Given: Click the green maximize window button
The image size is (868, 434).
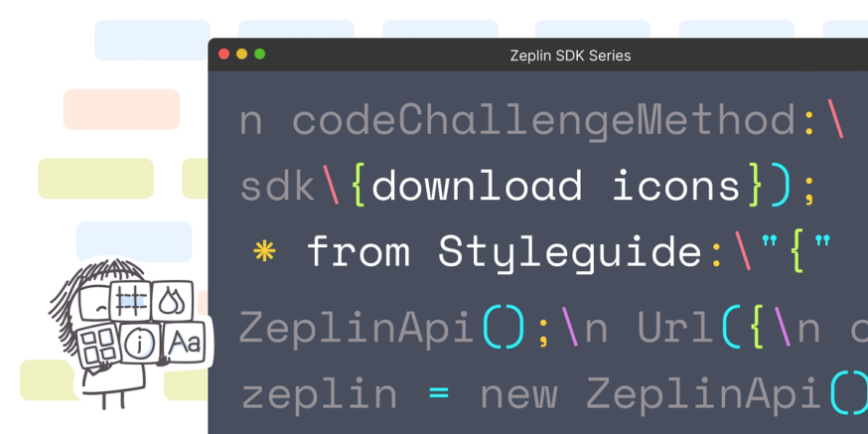Looking at the screenshot, I should pyautogui.click(x=259, y=55).
